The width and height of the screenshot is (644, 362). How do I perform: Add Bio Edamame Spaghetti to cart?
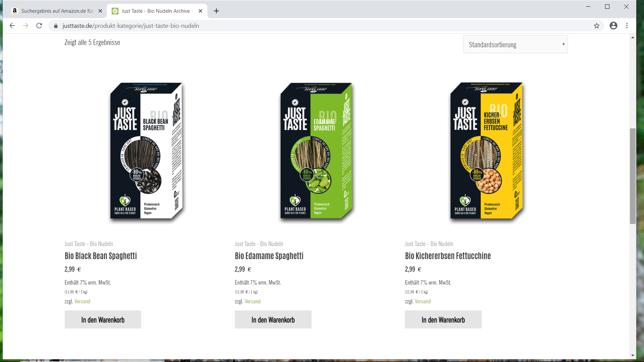click(x=273, y=319)
